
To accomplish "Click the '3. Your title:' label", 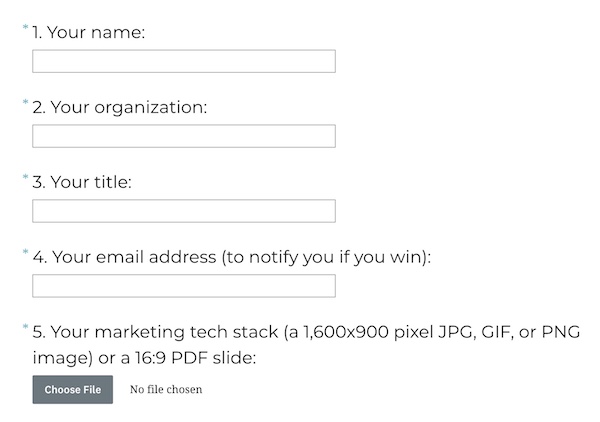I will pyautogui.click(x=82, y=182).
